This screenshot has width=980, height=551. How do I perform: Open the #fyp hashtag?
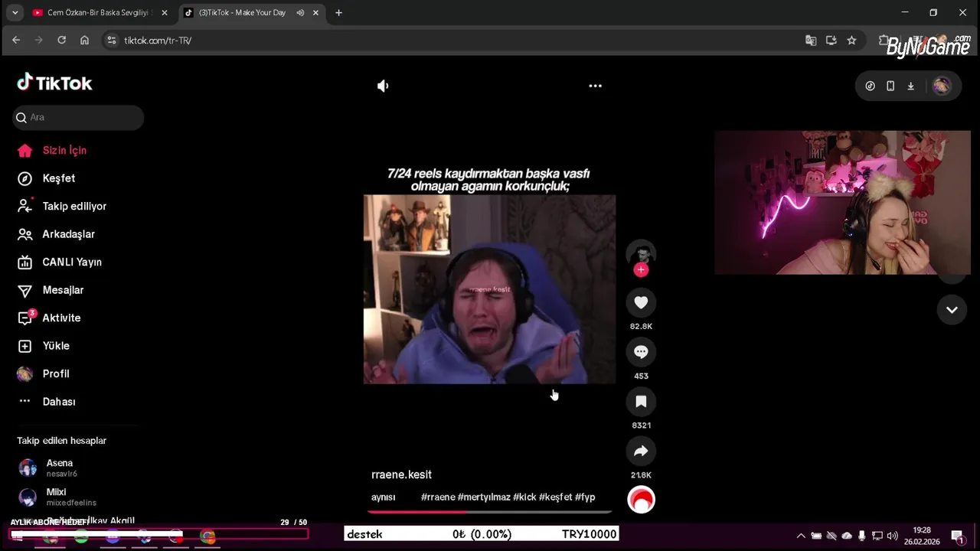tap(585, 497)
